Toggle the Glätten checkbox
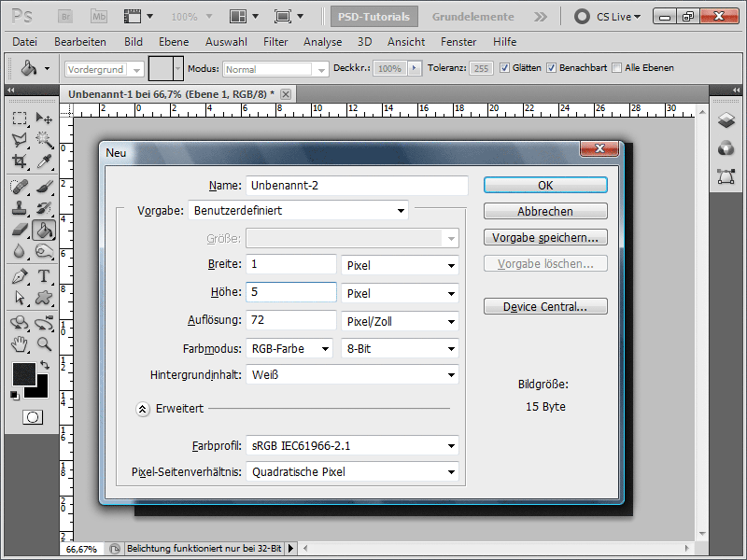The height and width of the screenshot is (560, 747). 504,68
